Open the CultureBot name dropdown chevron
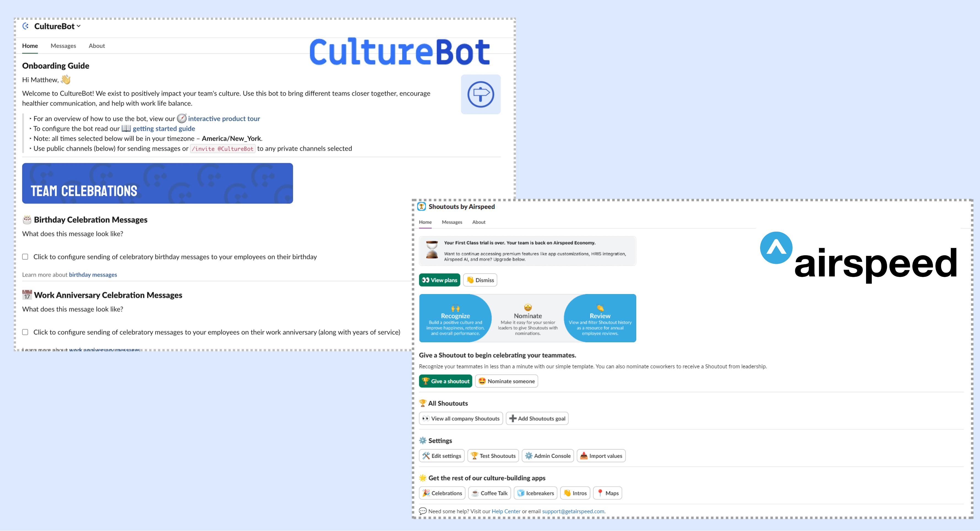This screenshot has height=531, width=980. click(79, 26)
